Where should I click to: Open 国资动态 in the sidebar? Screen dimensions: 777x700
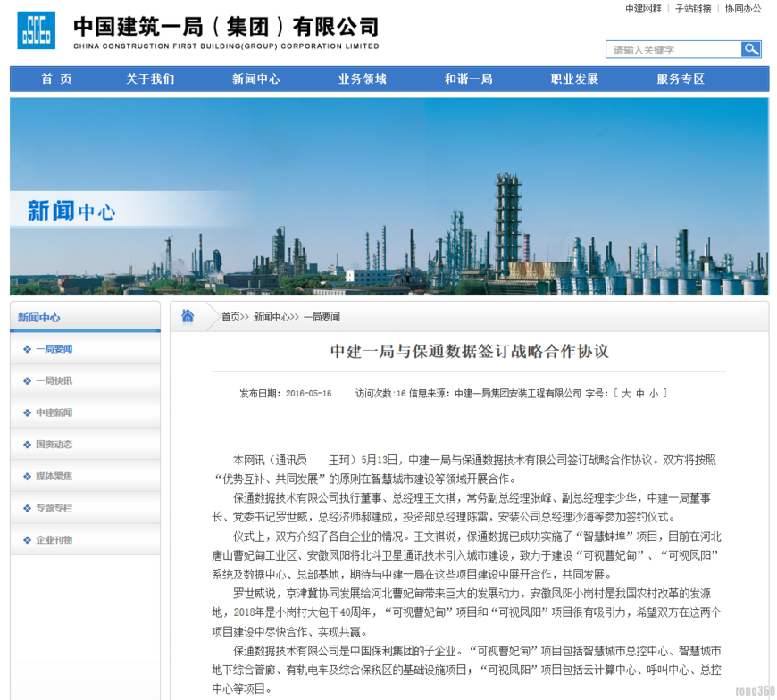(54, 445)
